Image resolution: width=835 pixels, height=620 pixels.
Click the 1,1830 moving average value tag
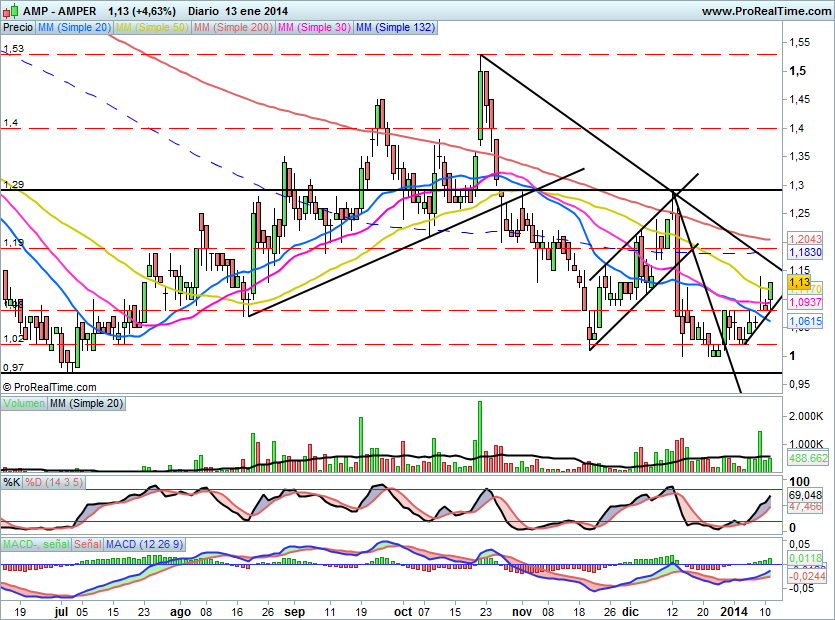pos(805,252)
